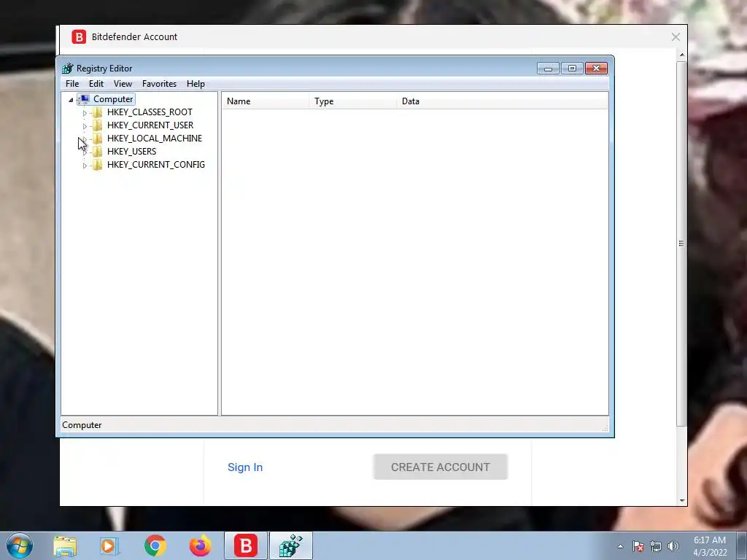
Task: Click the Bitdefender window scroll up arrow
Action: [x=682, y=55]
